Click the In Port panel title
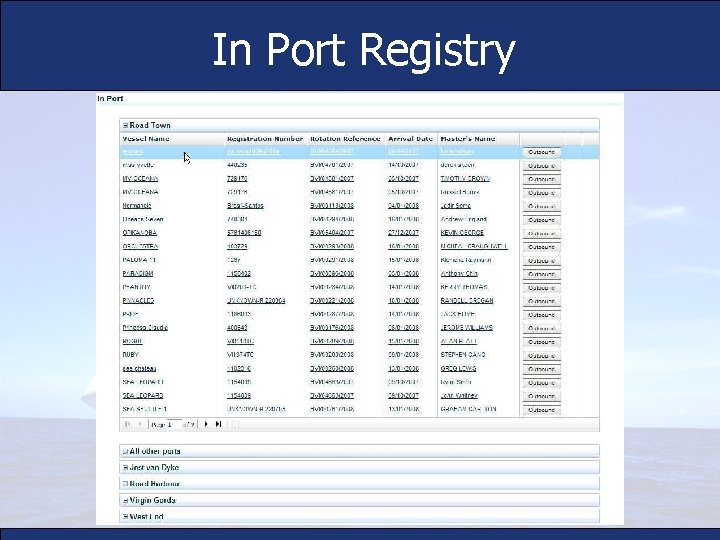Screen dimensions: 720x540 click(110, 99)
